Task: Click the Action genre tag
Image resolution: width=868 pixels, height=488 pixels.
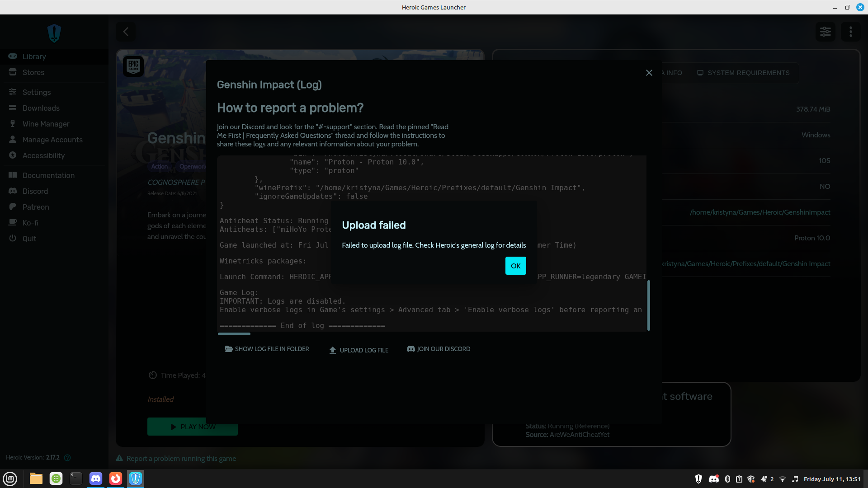Action: 159,167
